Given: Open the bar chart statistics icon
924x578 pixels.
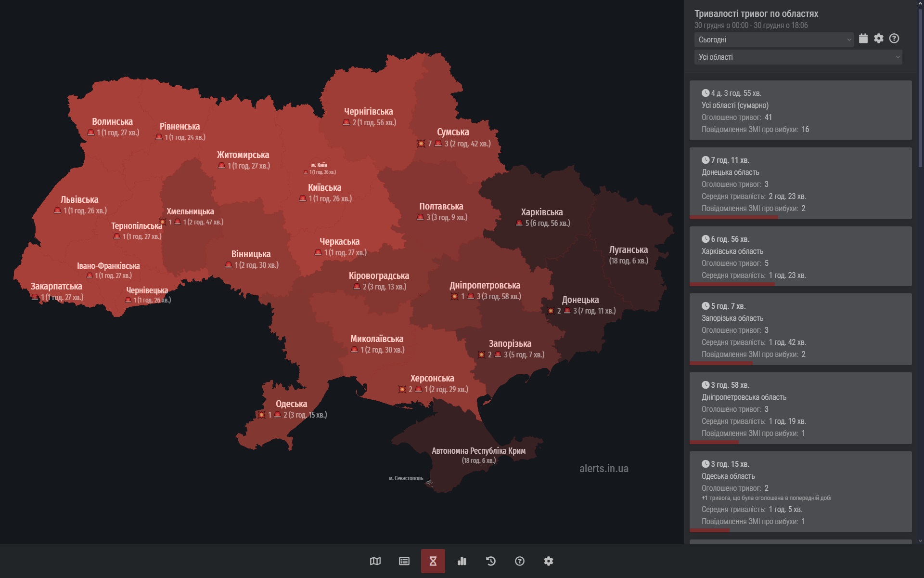Looking at the screenshot, I should [x=462, y=561].
